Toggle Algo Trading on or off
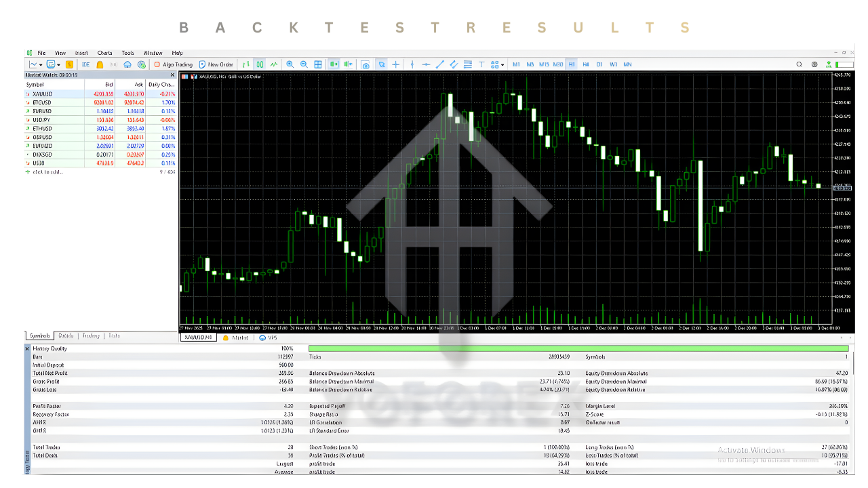The image size is (868, 488). 173,64
